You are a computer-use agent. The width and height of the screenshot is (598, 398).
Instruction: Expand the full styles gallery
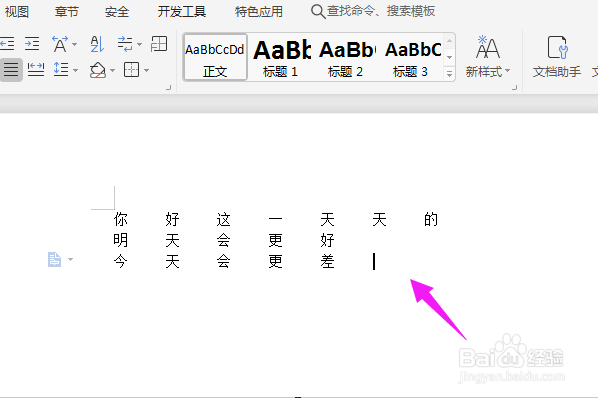point(449,74)
